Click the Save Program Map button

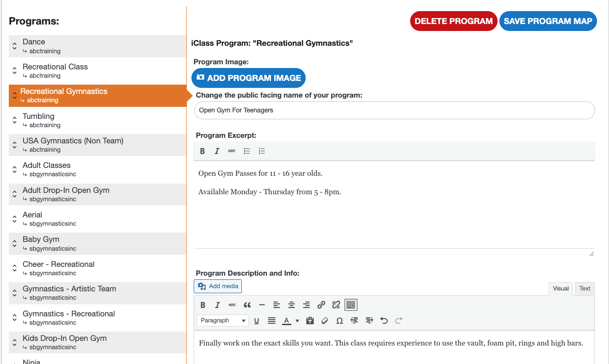(548, 21)
